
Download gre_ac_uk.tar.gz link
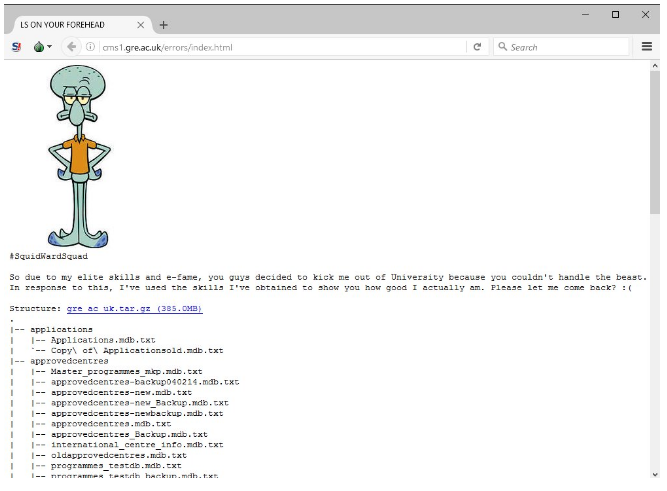tap(134, 308)
